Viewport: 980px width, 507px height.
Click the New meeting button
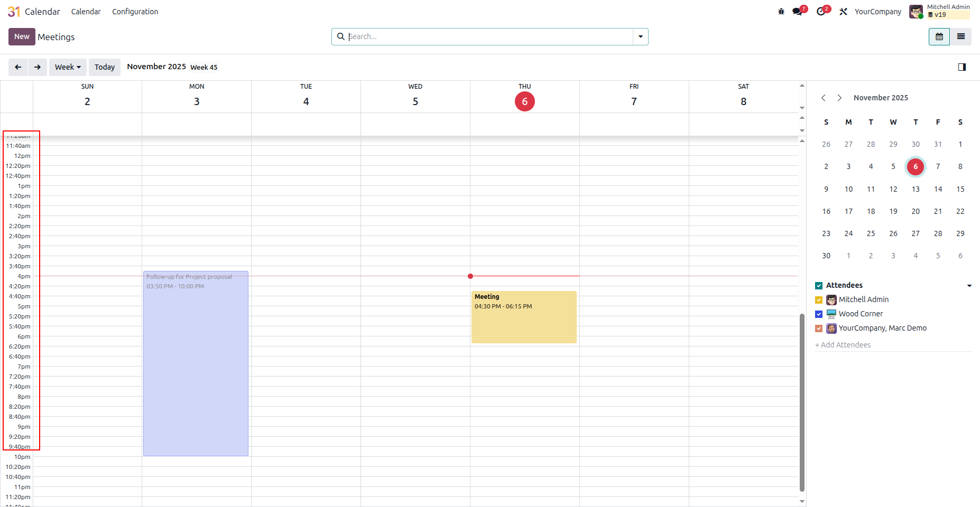coord(22,36)
